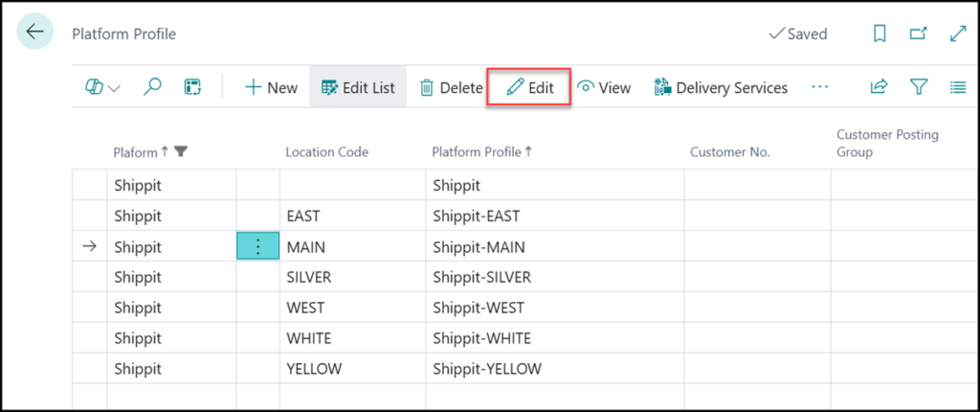Open the Copilot dropdown in toolbar
The height and width of the screenshot is (412, 980).
coord(102,87)
